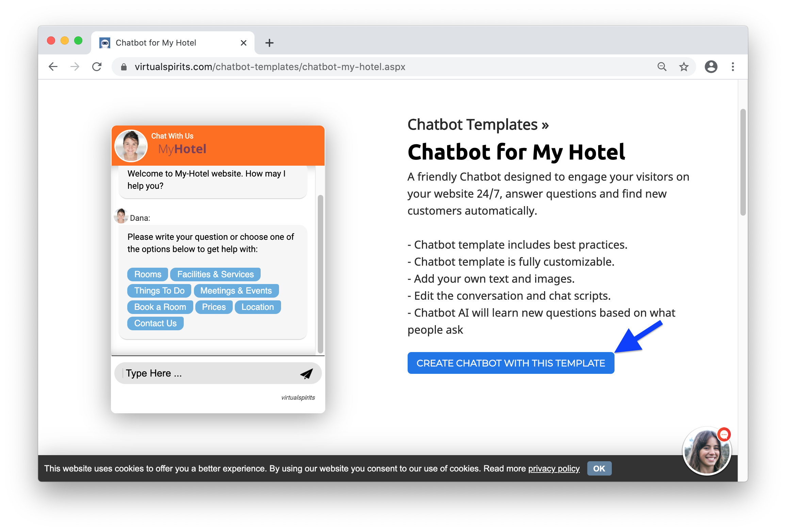Screen dimensions: 786x532
Task: Click the Rooms quick-reply button
Action: point(148,274)
